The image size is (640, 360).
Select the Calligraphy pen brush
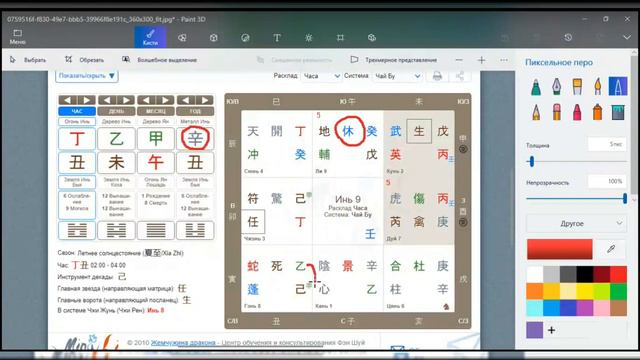(x=556, y=87)
